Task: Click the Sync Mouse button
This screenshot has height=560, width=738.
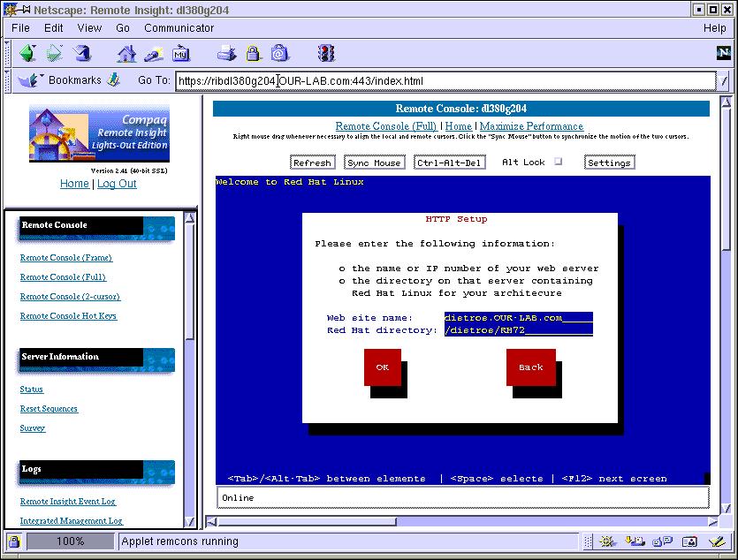Action: pyautogui.click(x=374, y=163)
